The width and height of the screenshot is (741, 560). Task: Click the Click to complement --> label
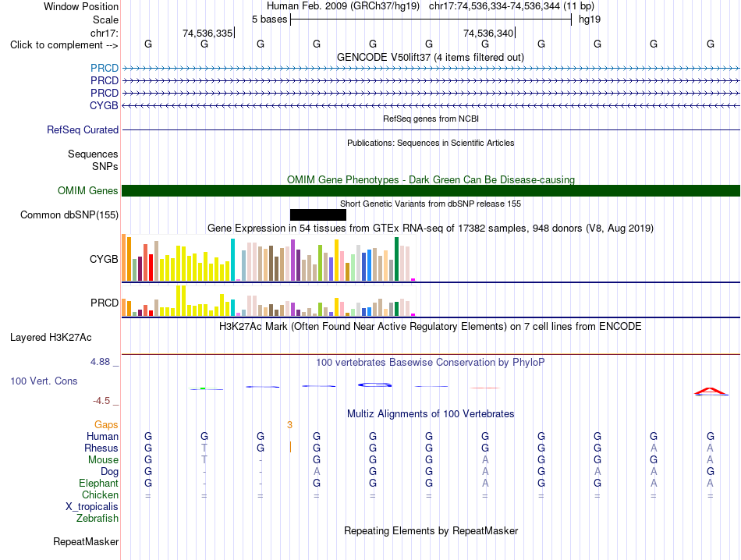point(64,45)
